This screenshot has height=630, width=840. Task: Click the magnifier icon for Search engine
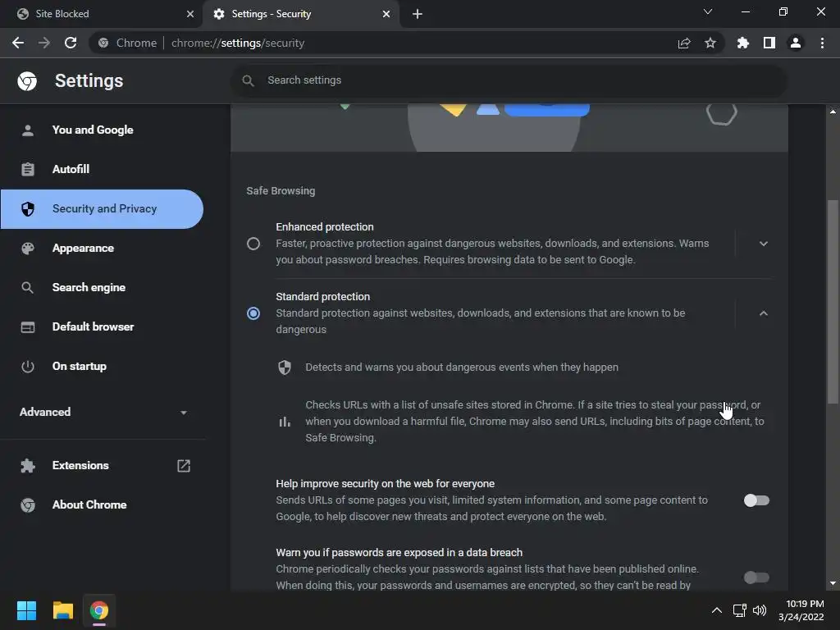28,288
